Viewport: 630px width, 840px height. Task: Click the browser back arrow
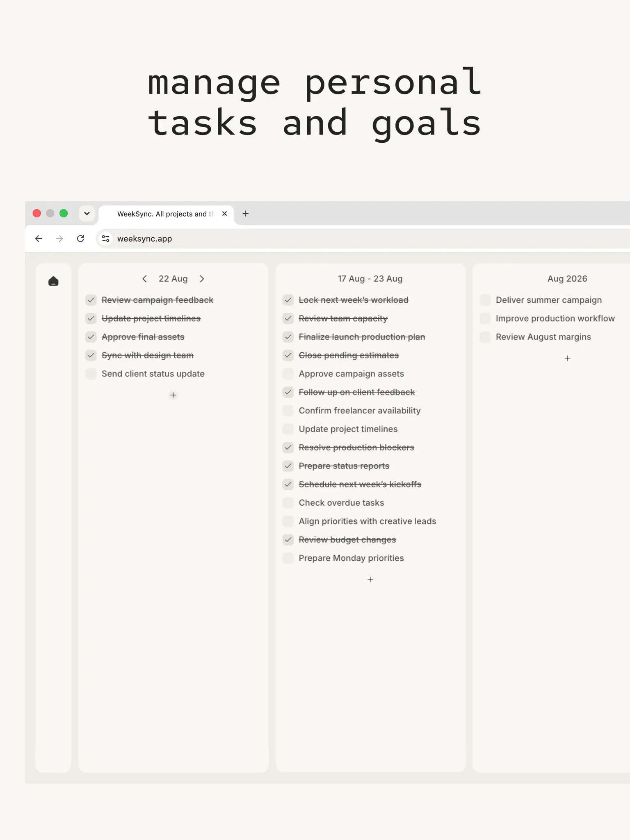[x=39, y=239]
